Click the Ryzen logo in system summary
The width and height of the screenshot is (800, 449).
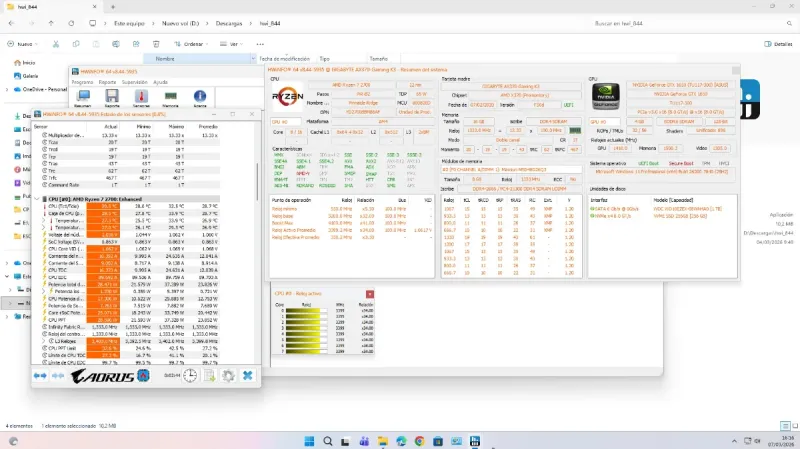tap(287, 96)
